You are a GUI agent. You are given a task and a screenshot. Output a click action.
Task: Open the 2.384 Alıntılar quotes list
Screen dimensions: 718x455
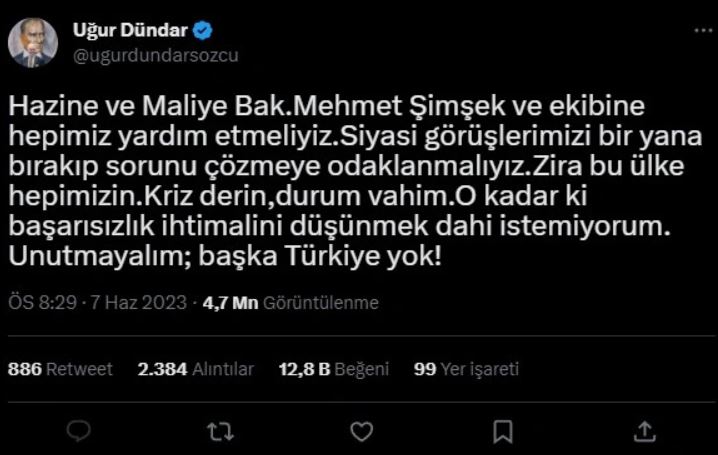(196, 369)
